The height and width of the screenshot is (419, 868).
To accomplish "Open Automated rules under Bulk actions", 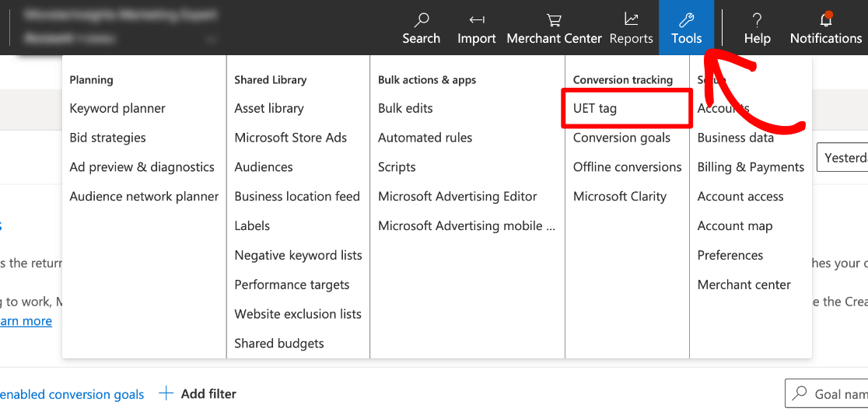I will 425,138.
